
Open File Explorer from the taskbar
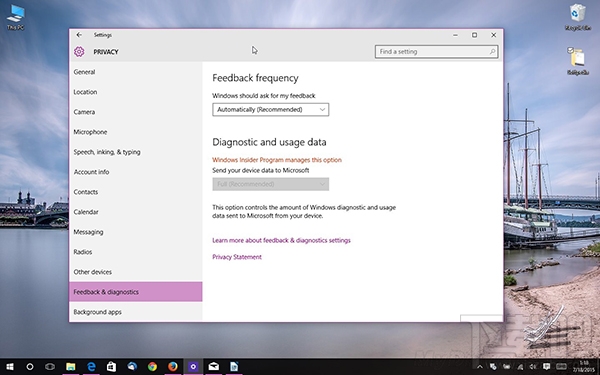[x=70, y=367]
